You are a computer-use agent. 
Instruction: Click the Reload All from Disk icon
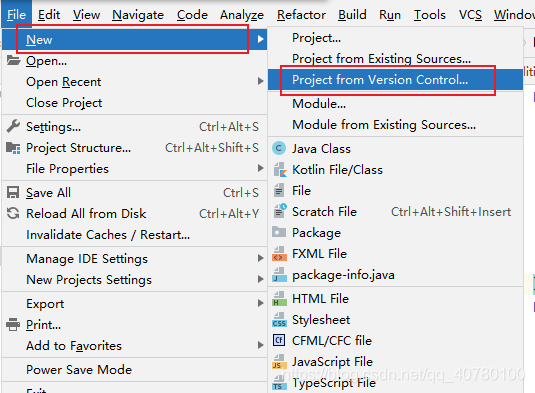tap(13, 213)
